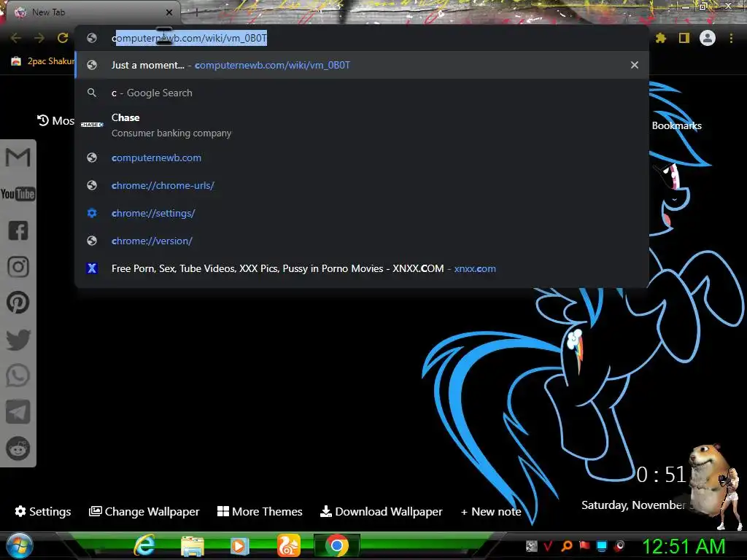Click the network monitor tray icon
Image resolution: width=747 pixels, height=560 pixels.
pyautogui.click(x=602, y=545)
